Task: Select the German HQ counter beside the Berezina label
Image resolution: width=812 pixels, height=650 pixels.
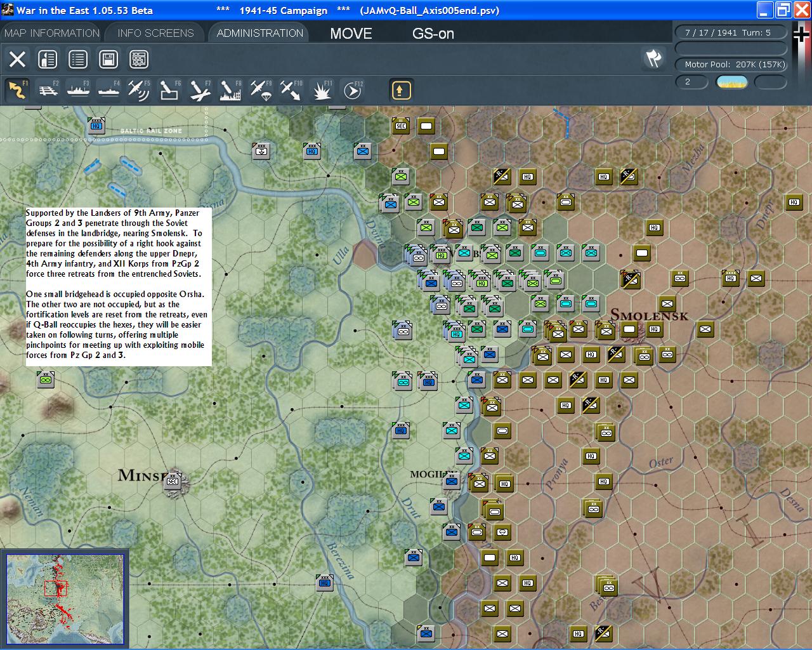Action: point(324,583)
